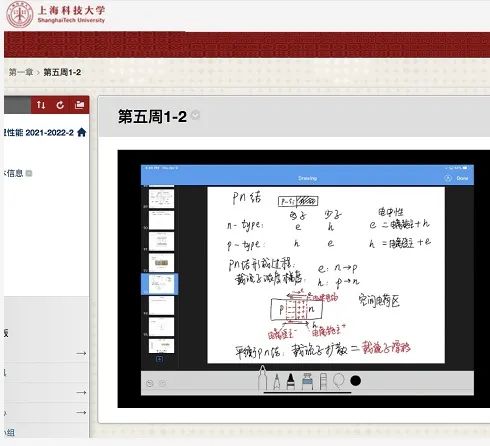490x446 pixels.
Task: Click the circular icon left of Done
Action: (448, 178)
